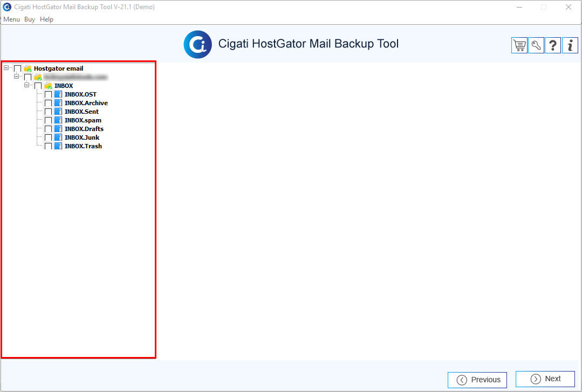Screen dimensions: 582x392
Task: Tick the INBOX folder checkbox
Action: pyautogui.click(x=38, y=86)
